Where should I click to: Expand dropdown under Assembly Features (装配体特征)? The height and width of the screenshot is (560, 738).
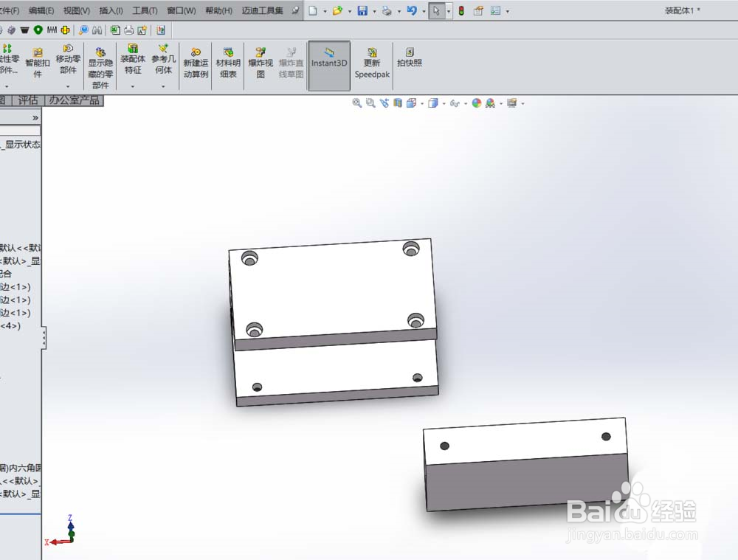pos(133,86)
